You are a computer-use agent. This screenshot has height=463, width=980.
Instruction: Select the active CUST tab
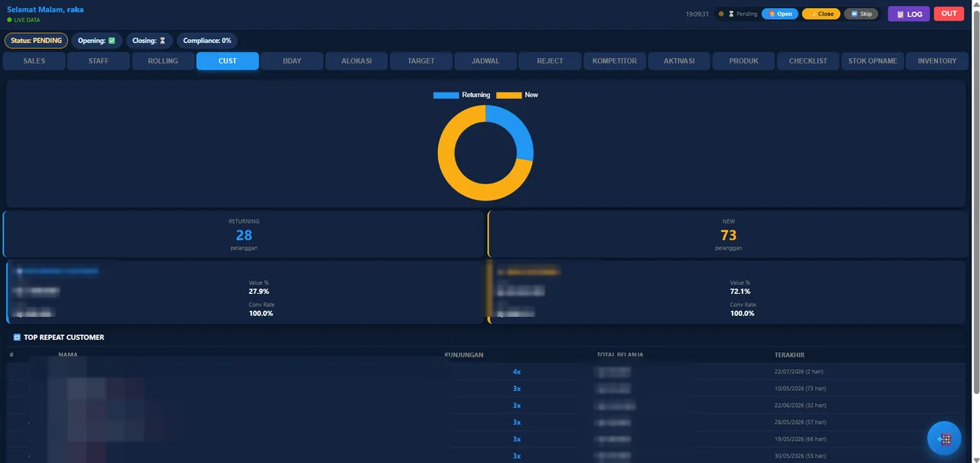pos(227,61)
